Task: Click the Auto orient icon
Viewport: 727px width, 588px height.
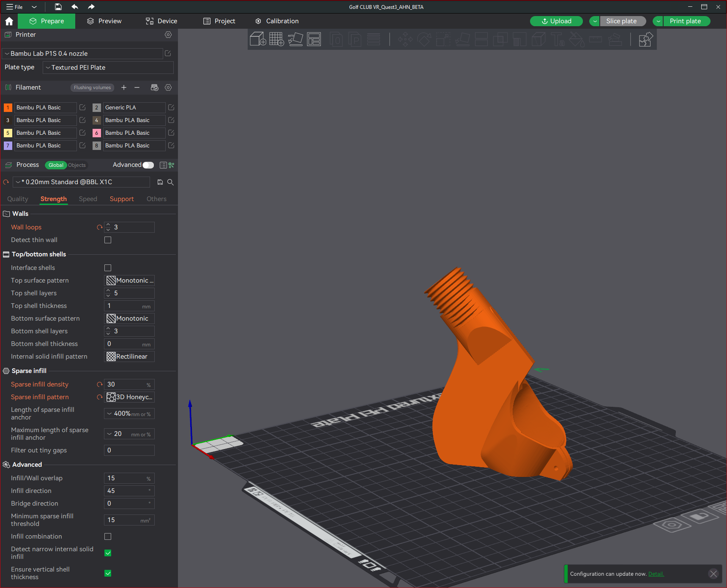Action: [x=295, y=39]
